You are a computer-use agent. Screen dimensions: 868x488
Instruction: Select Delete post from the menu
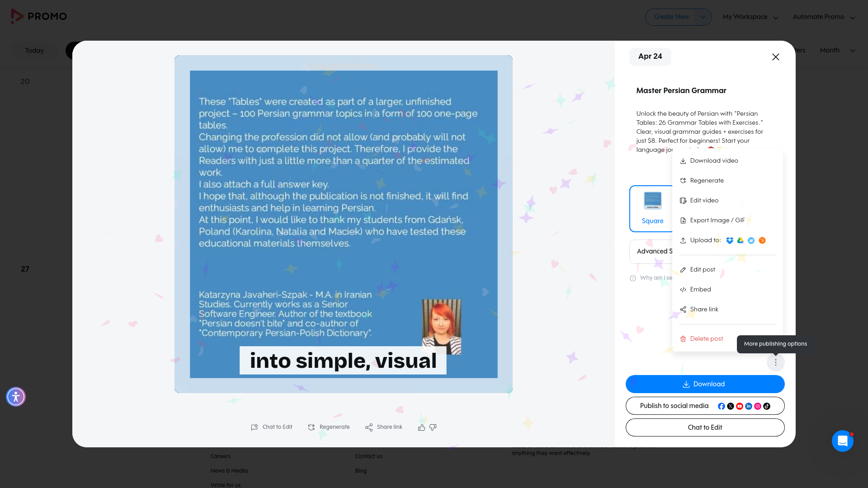tap(707, 339)
